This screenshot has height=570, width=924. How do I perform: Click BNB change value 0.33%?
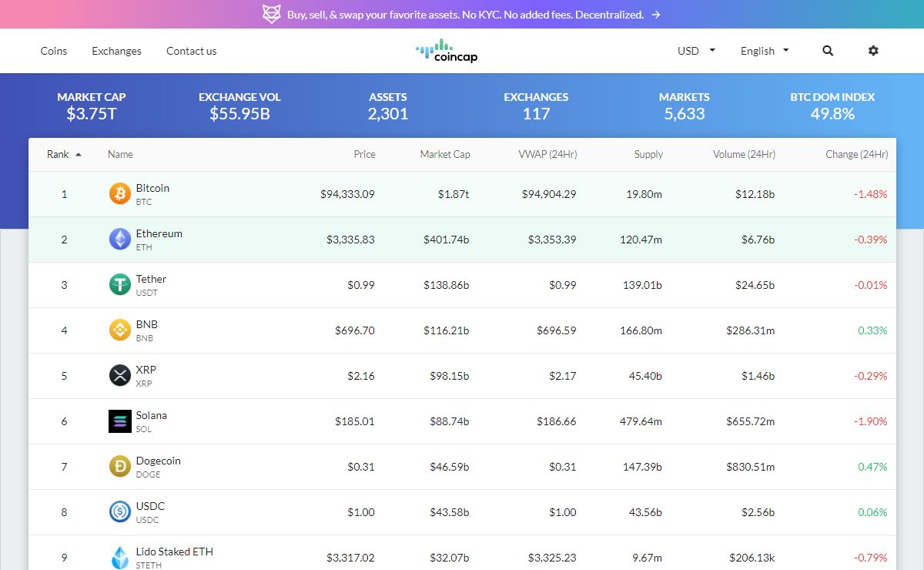click(x=872, y=330)
